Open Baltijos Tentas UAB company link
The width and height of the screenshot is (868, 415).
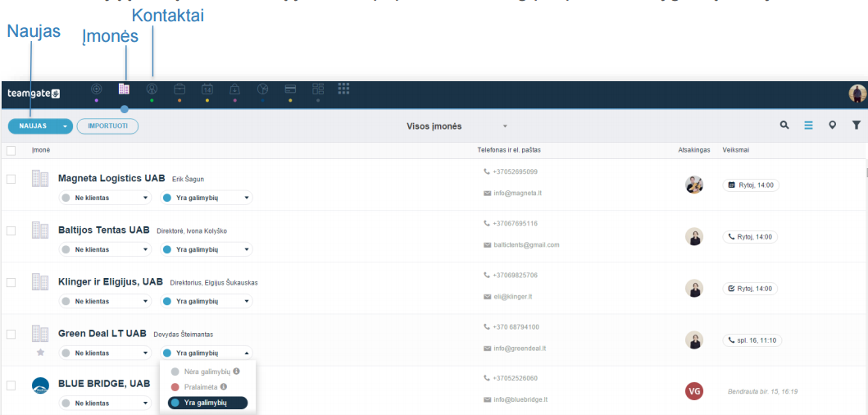pyautogui.click(x=103, y=230)
